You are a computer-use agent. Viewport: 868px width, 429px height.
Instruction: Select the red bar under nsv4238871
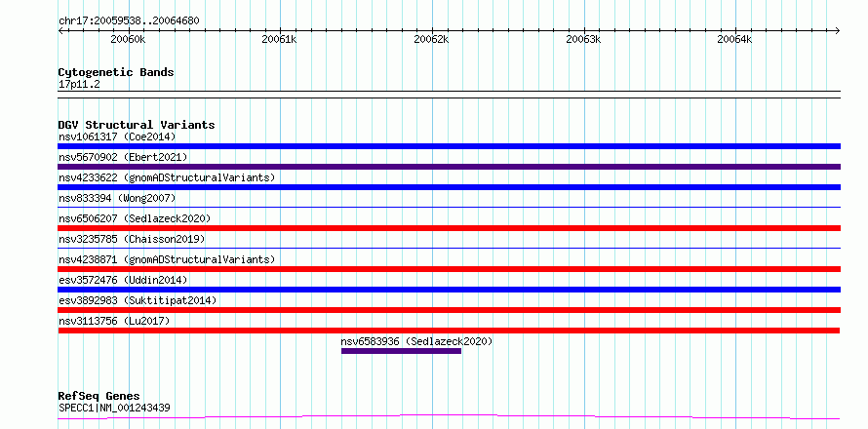point(449,269)
